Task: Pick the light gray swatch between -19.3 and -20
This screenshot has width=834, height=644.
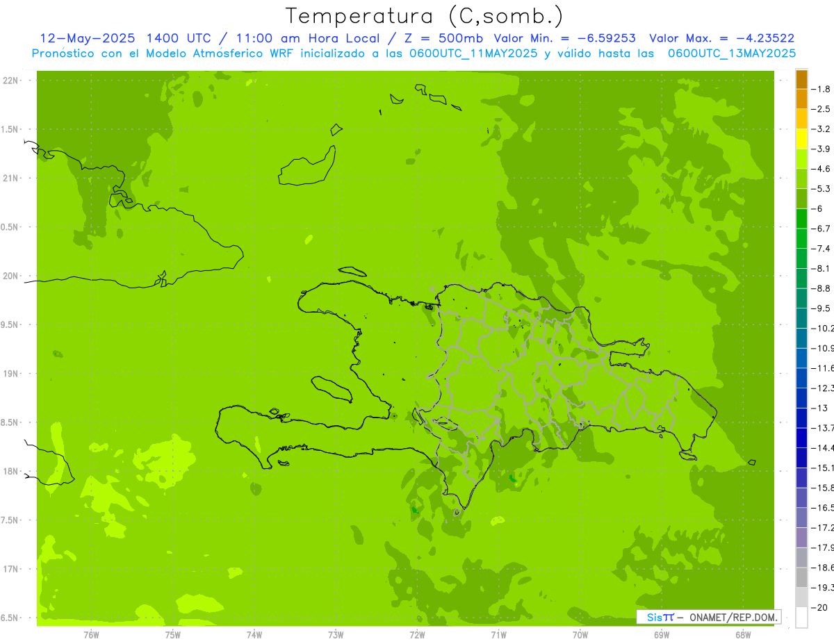Action: [801, 597]
